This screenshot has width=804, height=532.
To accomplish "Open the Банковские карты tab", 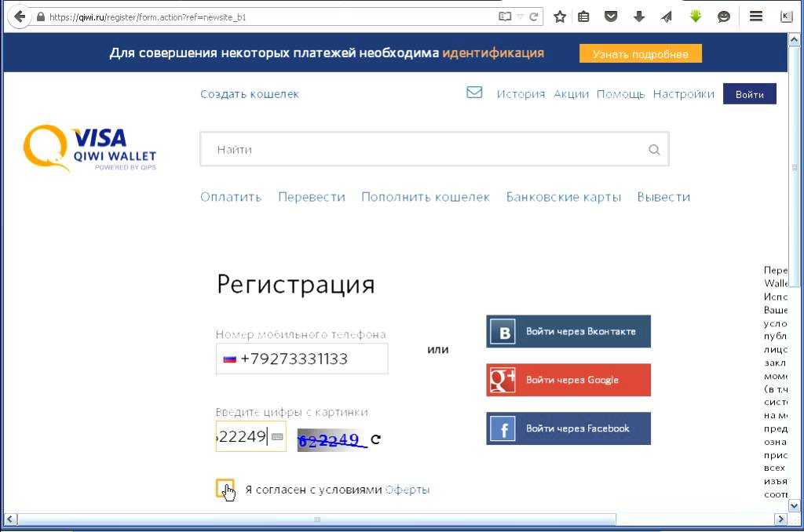I will [564, 197].
